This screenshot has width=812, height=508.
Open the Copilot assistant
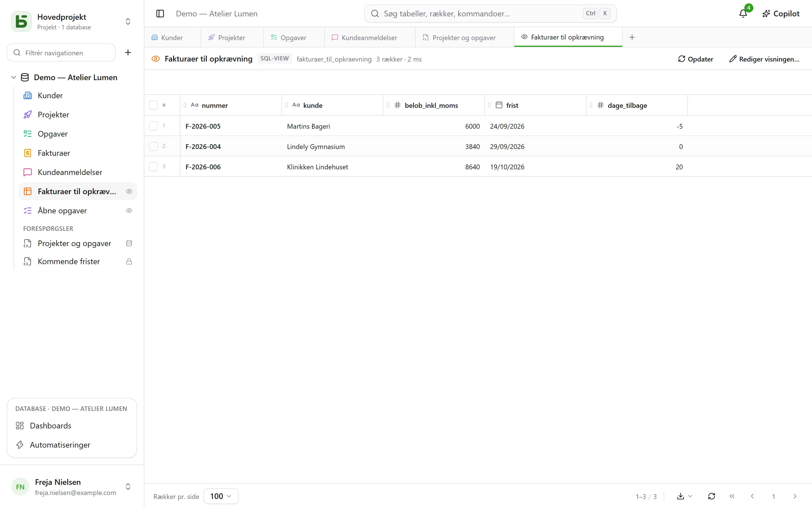781,14
